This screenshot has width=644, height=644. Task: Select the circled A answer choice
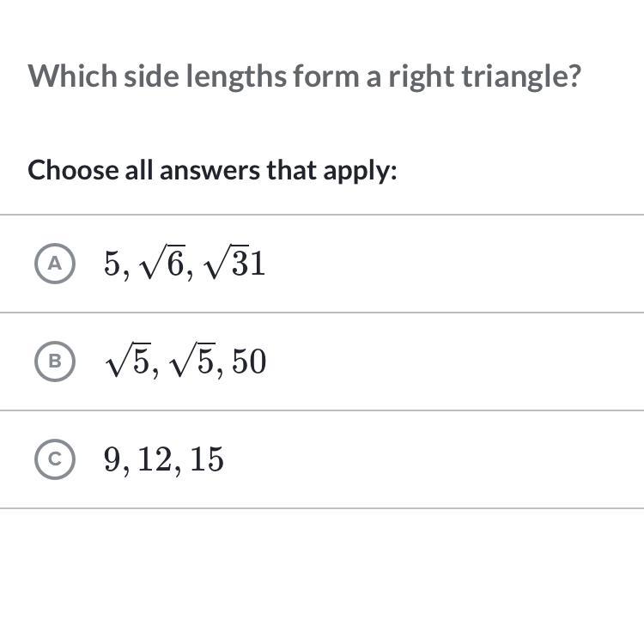coord(55,264)
